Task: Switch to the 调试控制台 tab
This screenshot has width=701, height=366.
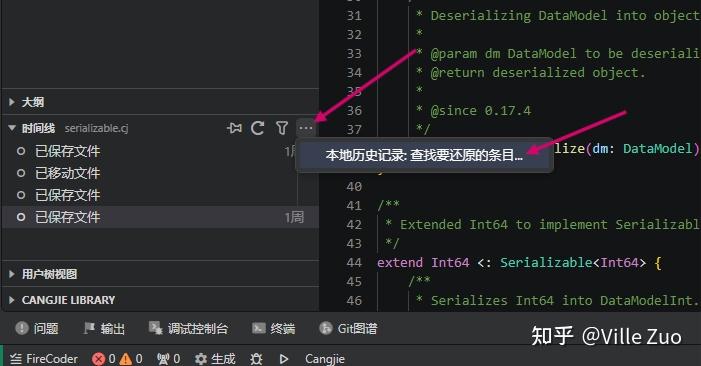Action: (x=188, y=328)
